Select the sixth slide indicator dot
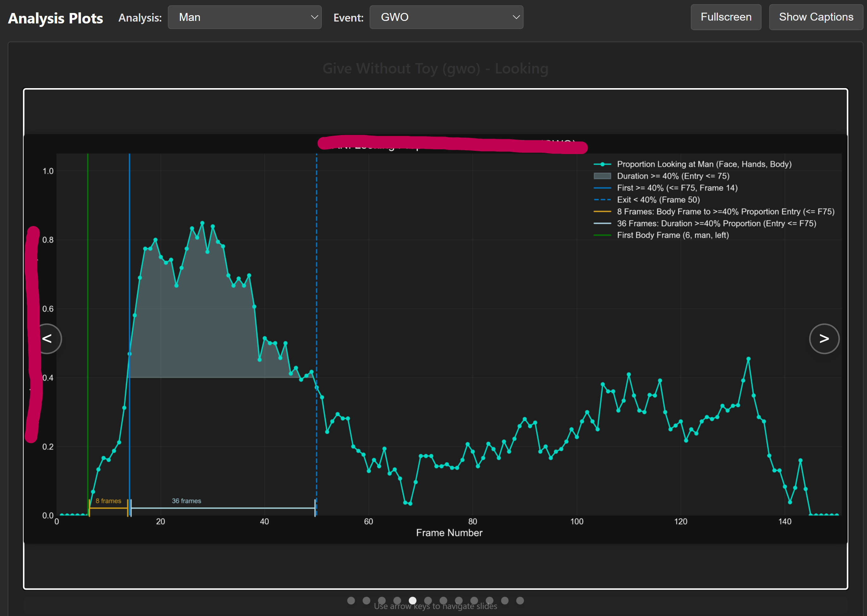 tap(428, 600)
